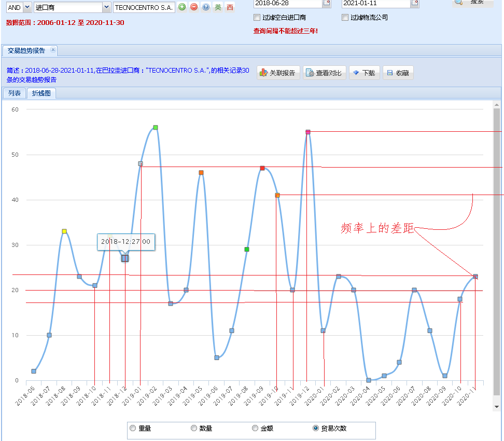Image resolution: width=504 pixels, height=441 pixels.
Task: Click the green data point at 2019-02
Action: click(x=156, y=128)
